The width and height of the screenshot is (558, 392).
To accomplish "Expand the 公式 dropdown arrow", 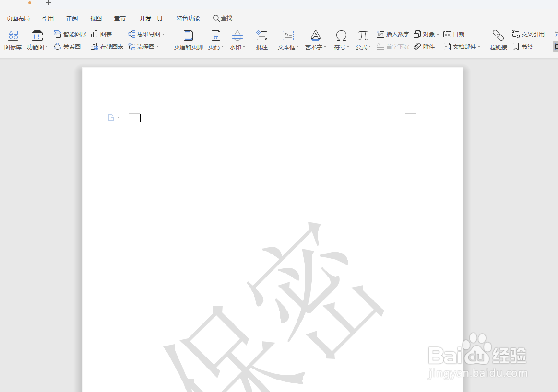I will (x=370, y=47).
